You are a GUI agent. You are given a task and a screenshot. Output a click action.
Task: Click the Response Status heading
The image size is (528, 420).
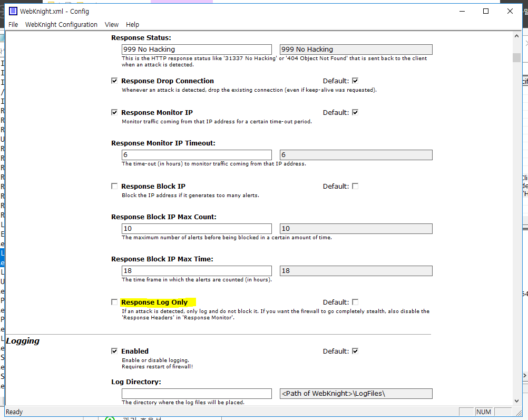tap(141, 38)
